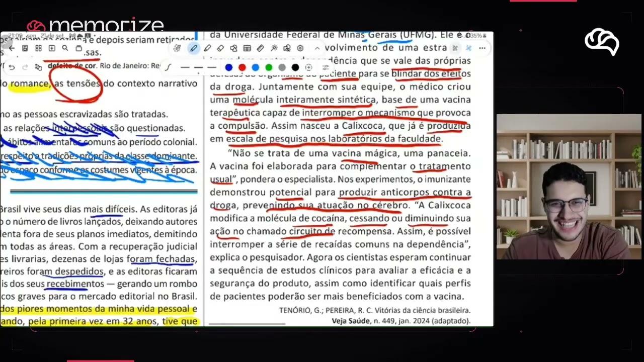Open the page grid view icon
644x362 pixels.
pos(38,48)
